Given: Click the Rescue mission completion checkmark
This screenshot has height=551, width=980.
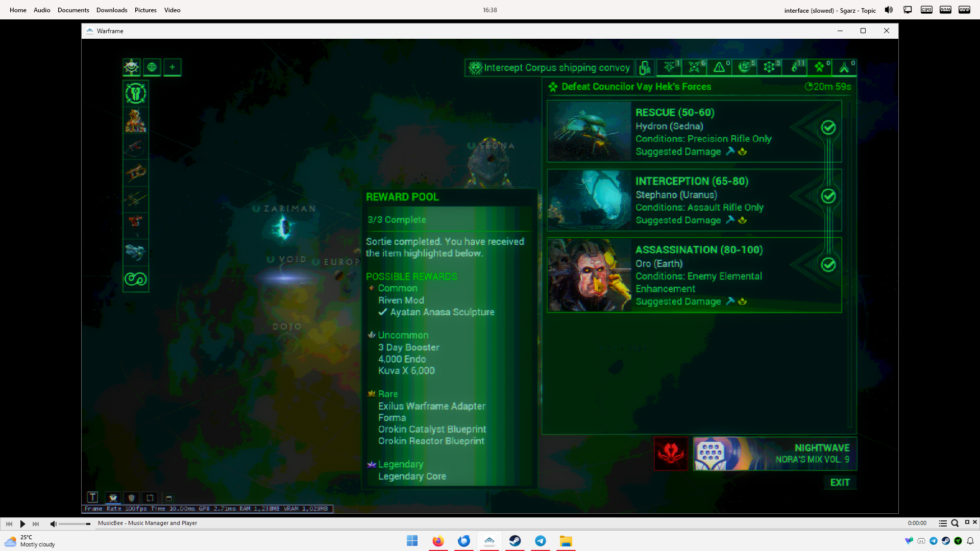Looking at the screenshot, I should (x=828, y=128).
